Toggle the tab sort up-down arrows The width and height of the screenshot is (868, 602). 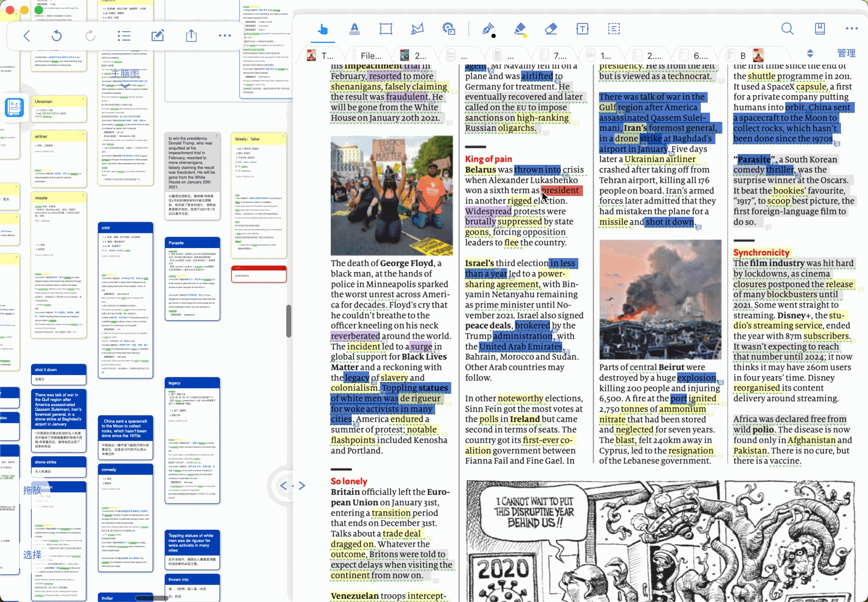[810, 54]
